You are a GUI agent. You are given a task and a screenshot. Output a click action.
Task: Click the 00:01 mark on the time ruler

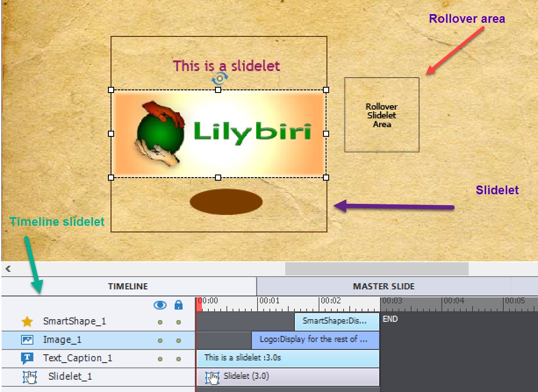(x=269, y=301)
